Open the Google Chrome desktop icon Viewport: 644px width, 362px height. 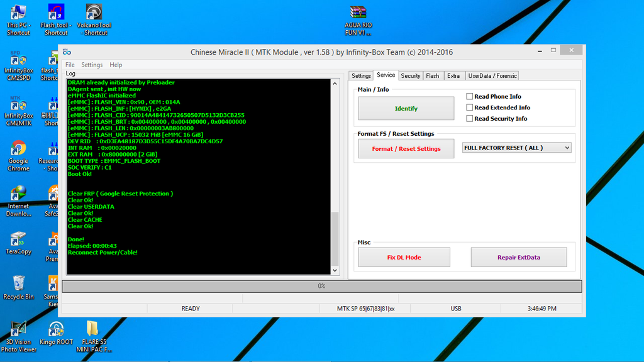click(x=18, y=151)
